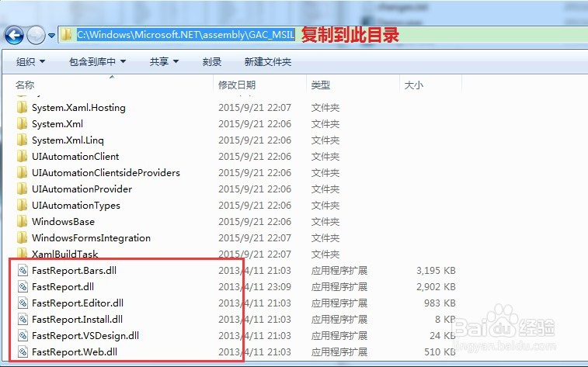The height and width of the screenshot is (367, 588).
Task: Select the WindowsBase folder icon
Action: 22,221
